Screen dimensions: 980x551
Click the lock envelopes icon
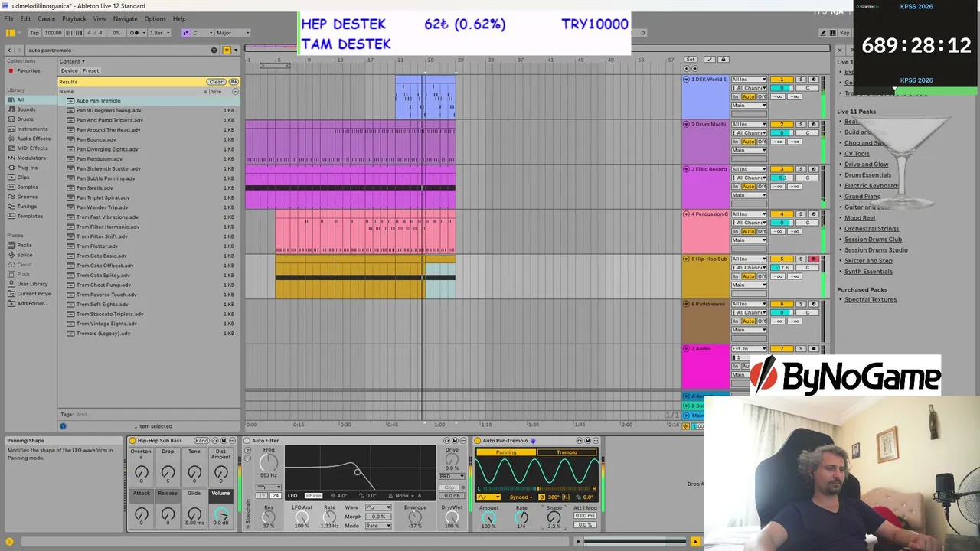coord(723,60)
